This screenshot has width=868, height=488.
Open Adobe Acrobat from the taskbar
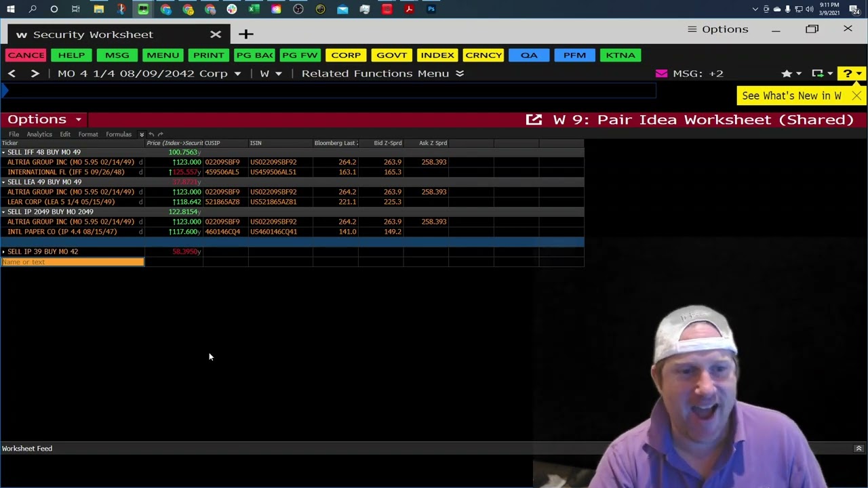tap(409, 9)
